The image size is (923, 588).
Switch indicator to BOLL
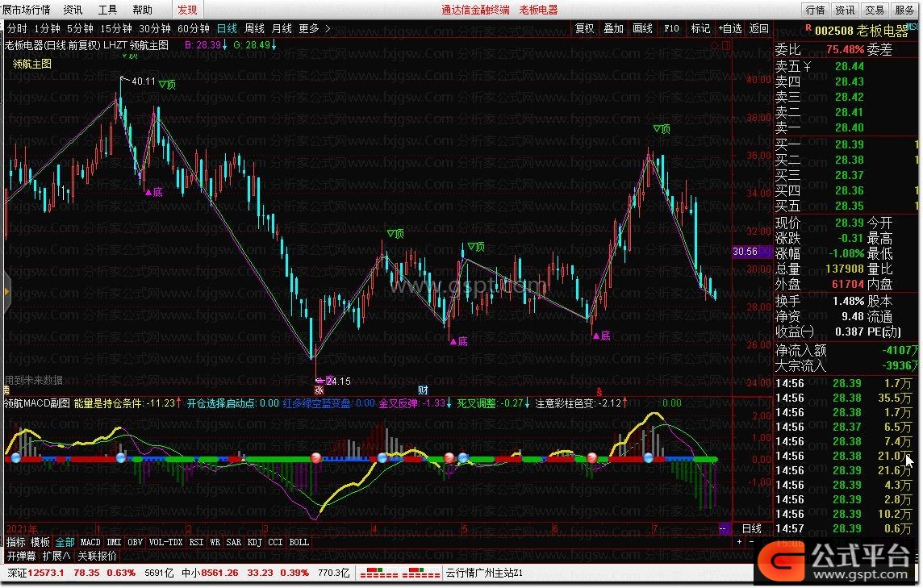pos(299,542)
